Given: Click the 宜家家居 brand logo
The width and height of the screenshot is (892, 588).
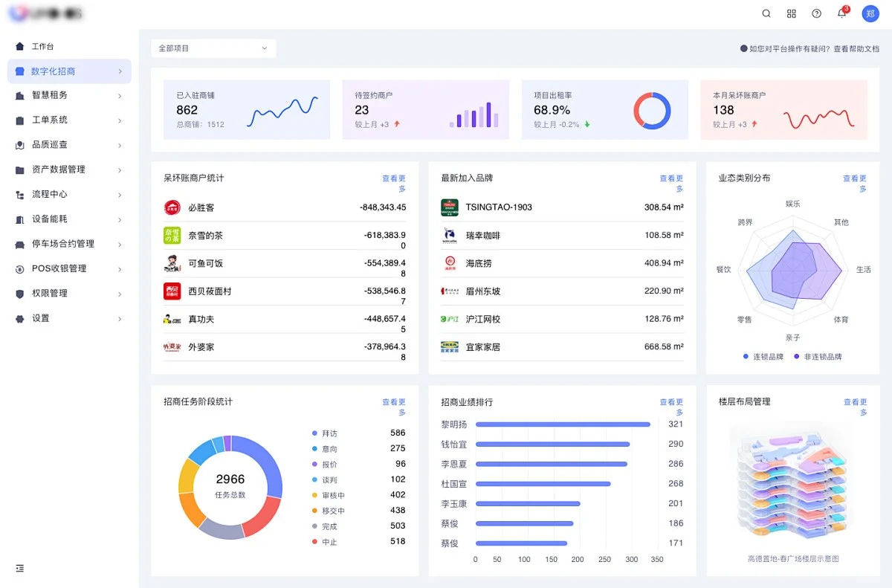Looking at the screenshot, I should (x=450, y=347).
